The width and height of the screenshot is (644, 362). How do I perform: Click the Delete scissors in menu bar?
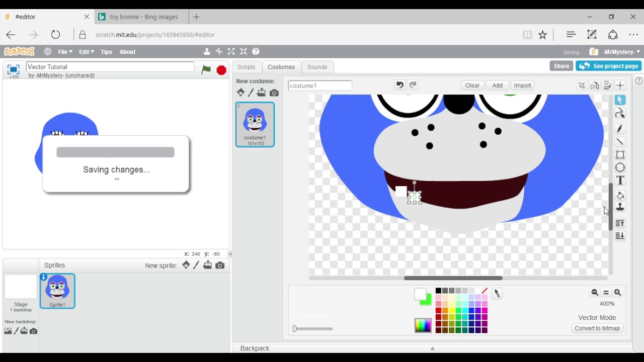coord(219,51)
